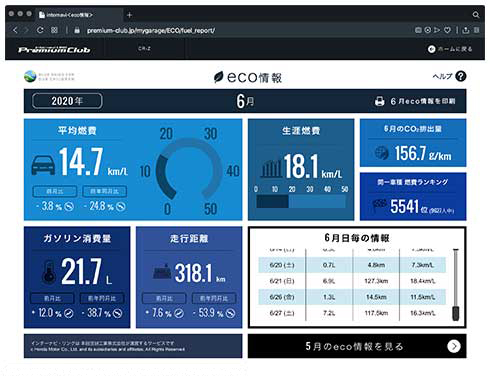Click the CR-Z vehicle label in header
490x381 pixels.
[x=144, y=48]
